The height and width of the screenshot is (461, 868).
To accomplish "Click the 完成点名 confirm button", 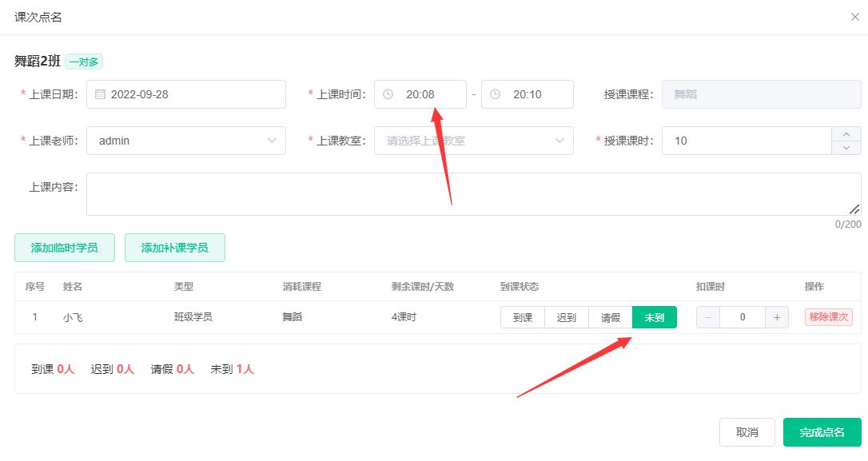I will click(822, 431).
